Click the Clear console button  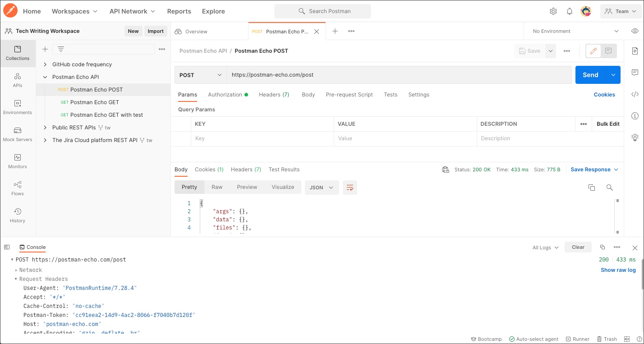tap(578, 247)
